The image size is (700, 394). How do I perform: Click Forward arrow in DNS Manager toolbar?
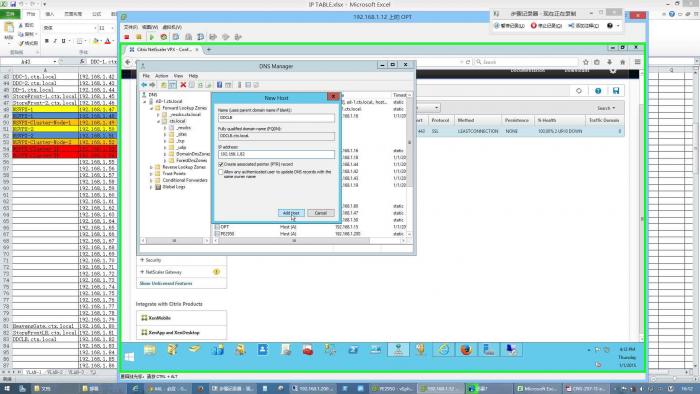152,85
